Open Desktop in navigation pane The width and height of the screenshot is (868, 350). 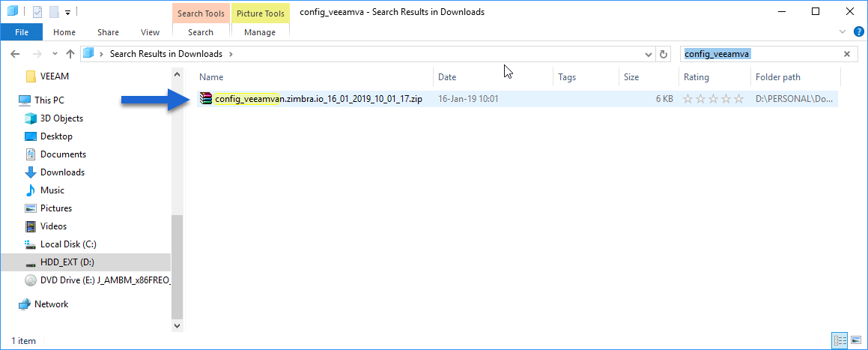click(56, 136)
